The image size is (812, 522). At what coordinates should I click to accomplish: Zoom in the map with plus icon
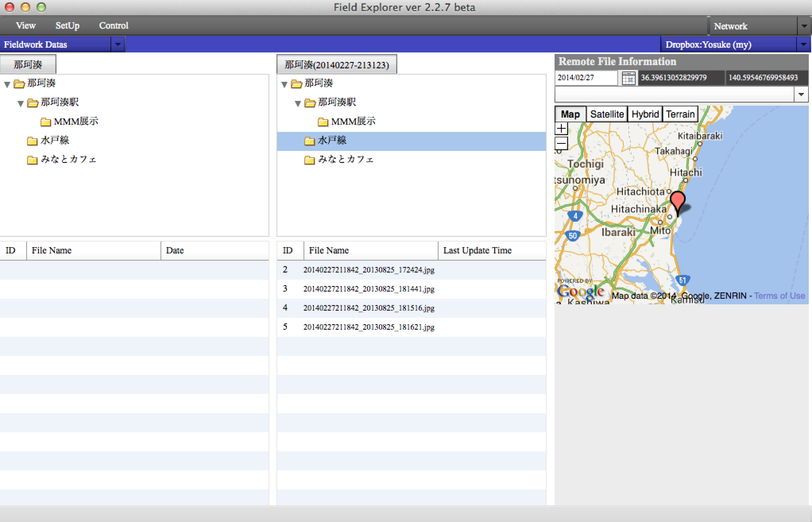pyautogui.click(x=561, y=129)
